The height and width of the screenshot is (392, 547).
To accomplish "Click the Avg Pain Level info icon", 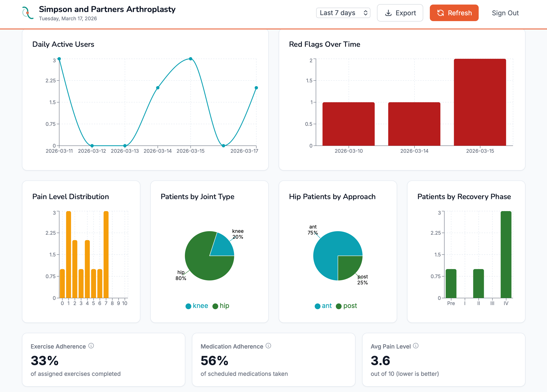I will 416,346.
